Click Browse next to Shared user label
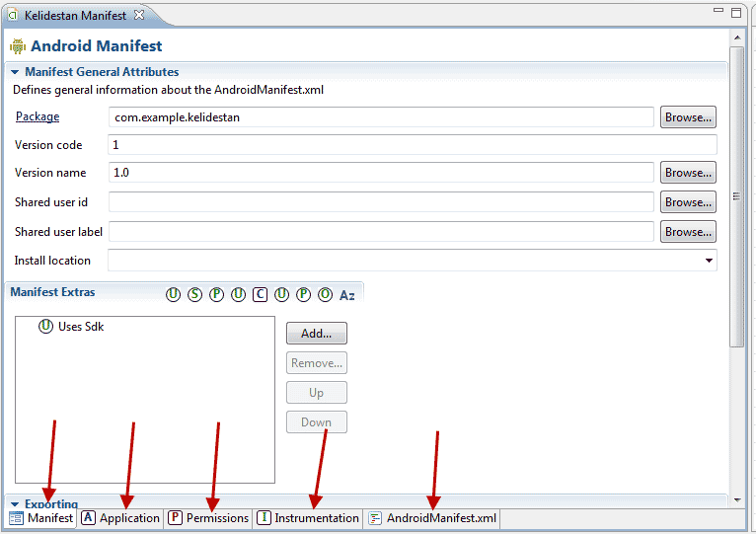 click(x=688, y=232)
